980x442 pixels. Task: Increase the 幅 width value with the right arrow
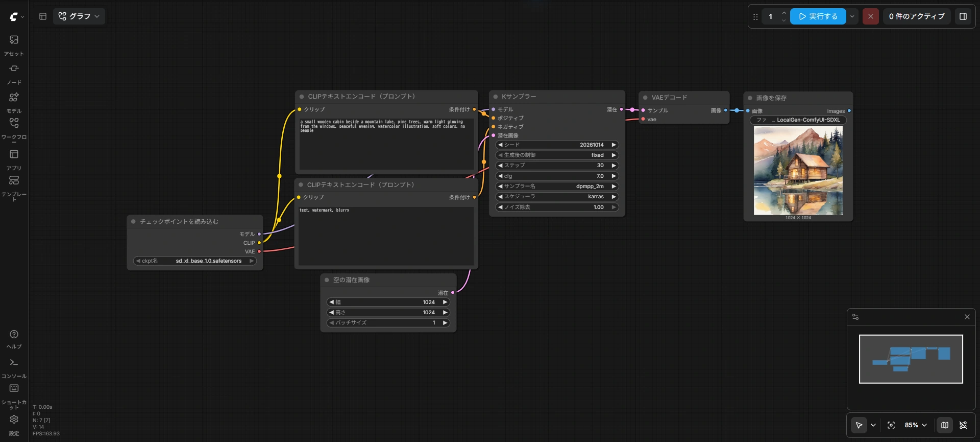pos(445,303)
